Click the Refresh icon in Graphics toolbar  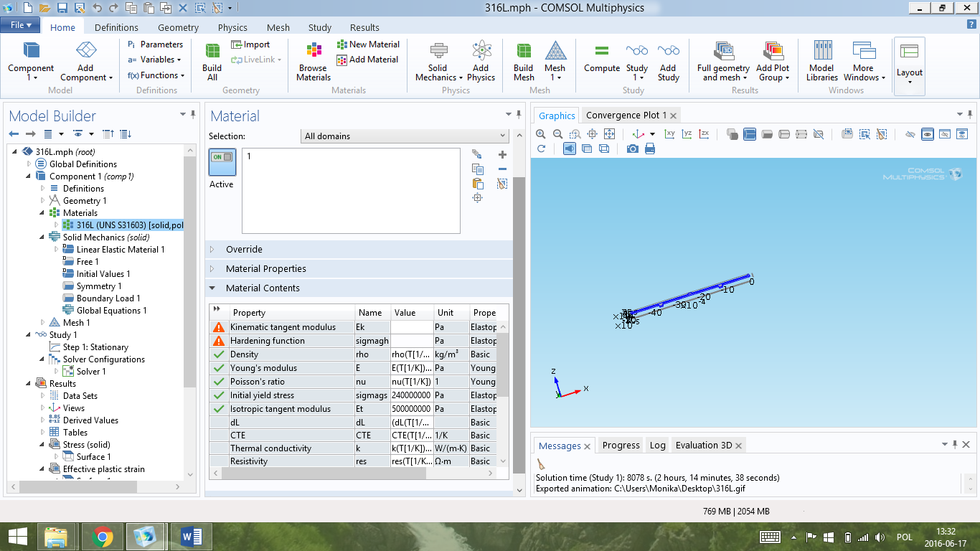pyautogui.click(x=541, y=149)
